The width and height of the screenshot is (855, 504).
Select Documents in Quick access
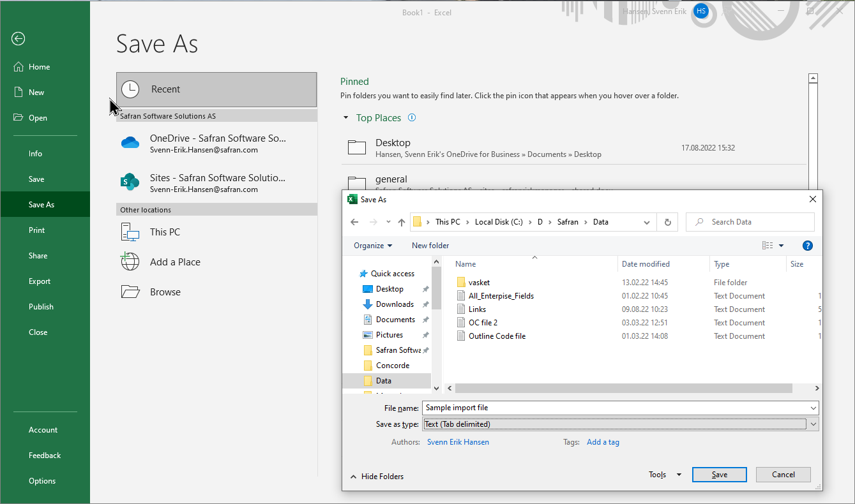(395, 320)
